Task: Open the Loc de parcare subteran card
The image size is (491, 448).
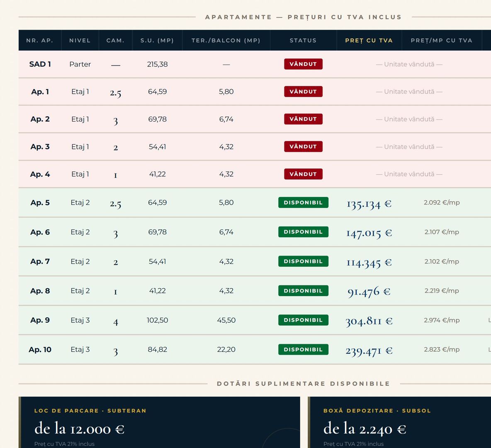Action: coord(159,422)
